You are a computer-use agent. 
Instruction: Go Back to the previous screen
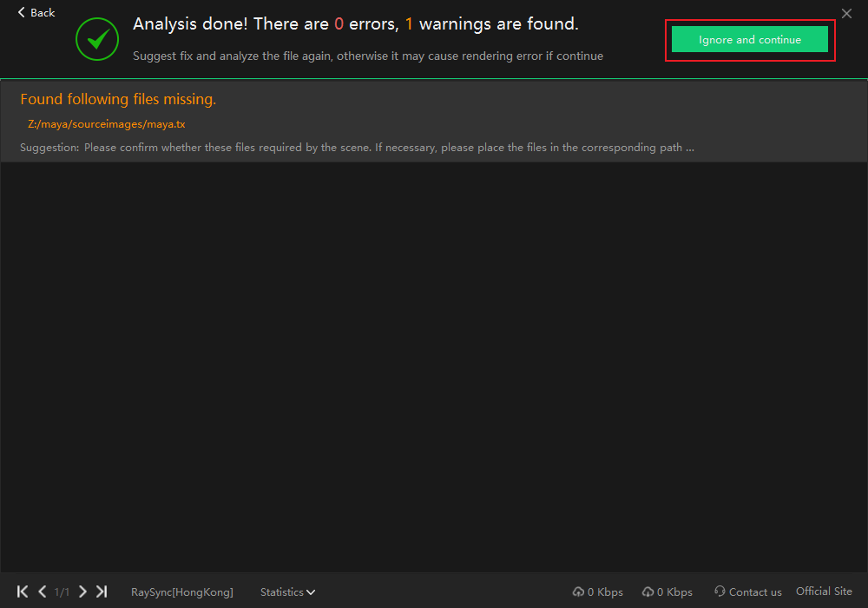(x=36, y=12)
